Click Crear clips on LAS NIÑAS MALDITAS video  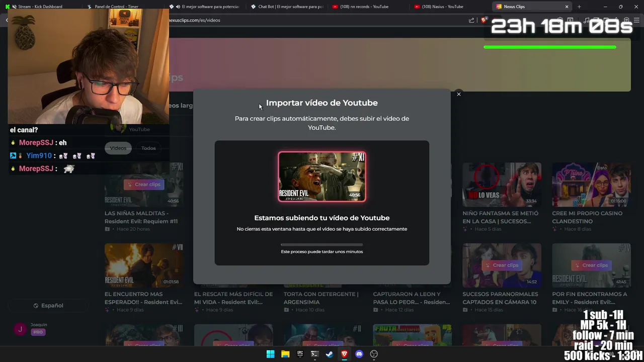click(x=144, y=185)
